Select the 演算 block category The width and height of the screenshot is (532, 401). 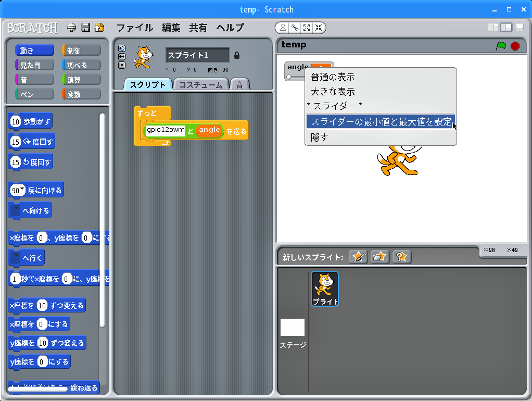pos(81,80)
